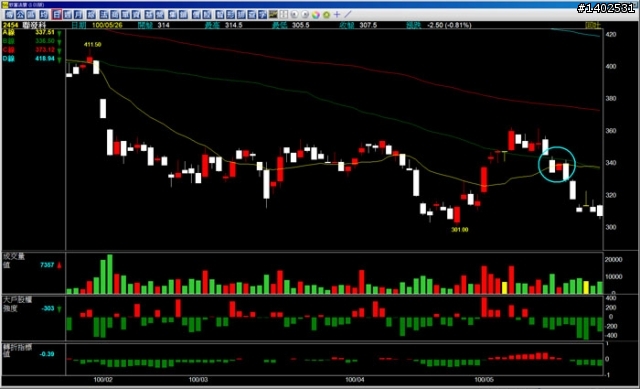
Task: Click the green down arrow beside A線
Action: [59, 33]
